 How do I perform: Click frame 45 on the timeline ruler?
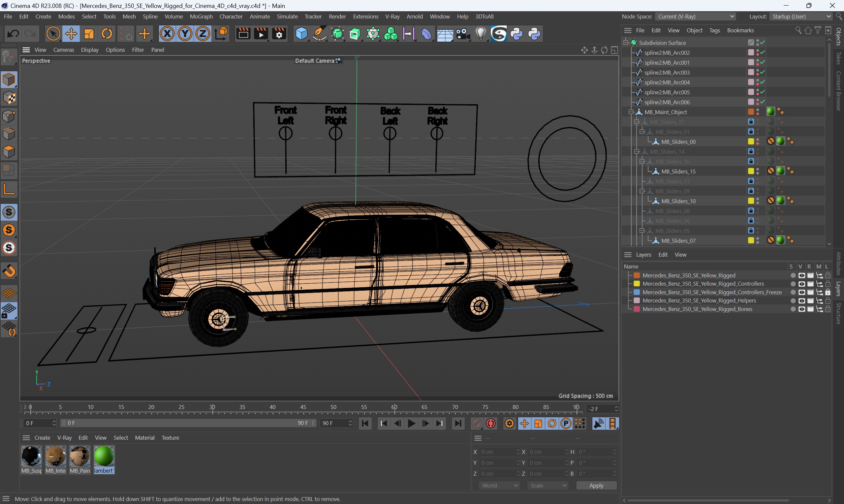(x=303, y=407)
